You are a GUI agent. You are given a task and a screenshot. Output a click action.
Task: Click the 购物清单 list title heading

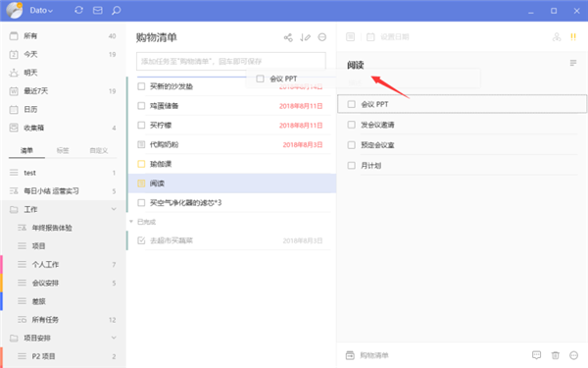pyautogui.click(x=157, y=37)
